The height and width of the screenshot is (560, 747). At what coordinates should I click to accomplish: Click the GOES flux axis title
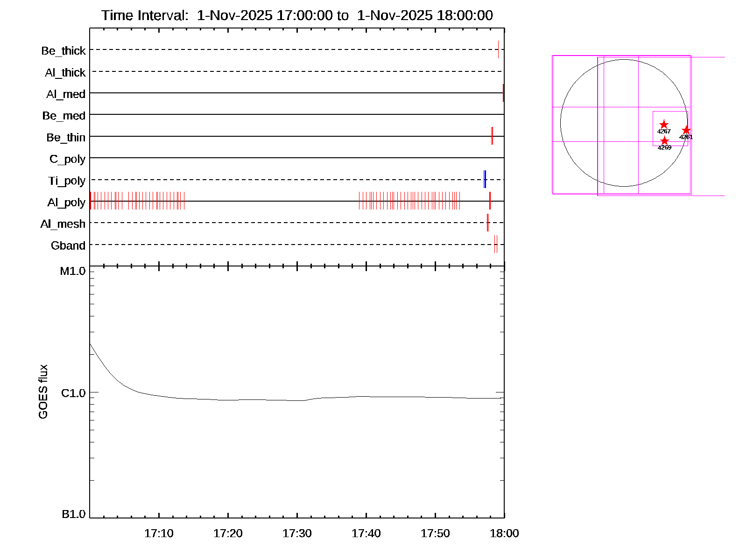[43, 392]
